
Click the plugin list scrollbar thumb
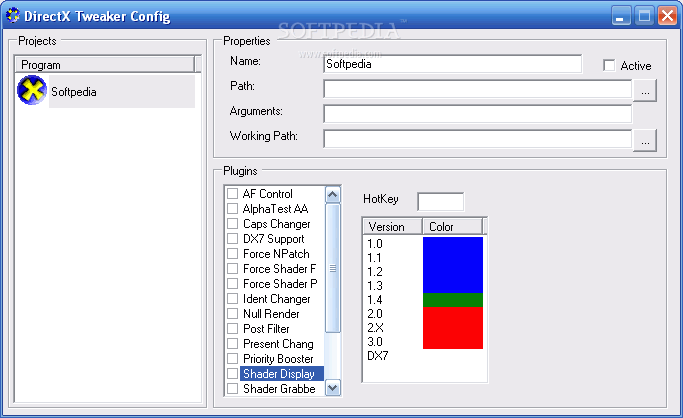(x=333, y=268)
